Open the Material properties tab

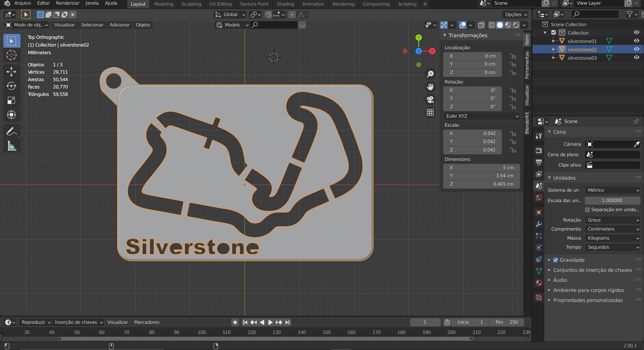tap(539, 283)
